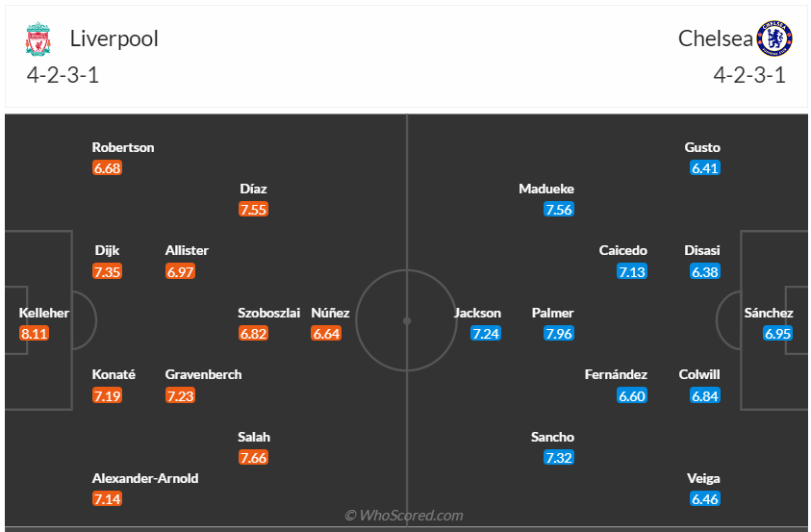Viewport: 811px width, 532px height.
Task: Select player Robertson on the pitch
Action: (123, 148)
